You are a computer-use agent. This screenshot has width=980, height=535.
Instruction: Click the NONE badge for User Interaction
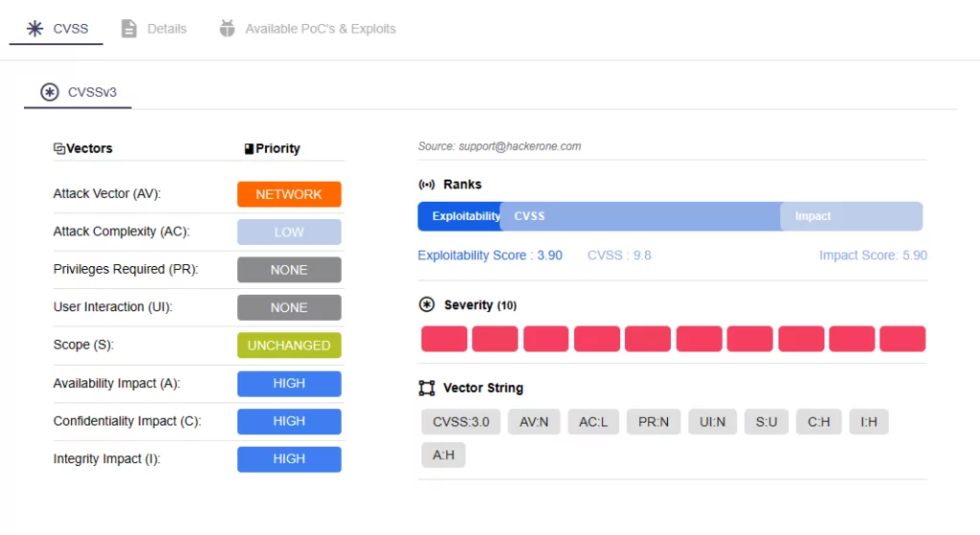tap(289, 307)
